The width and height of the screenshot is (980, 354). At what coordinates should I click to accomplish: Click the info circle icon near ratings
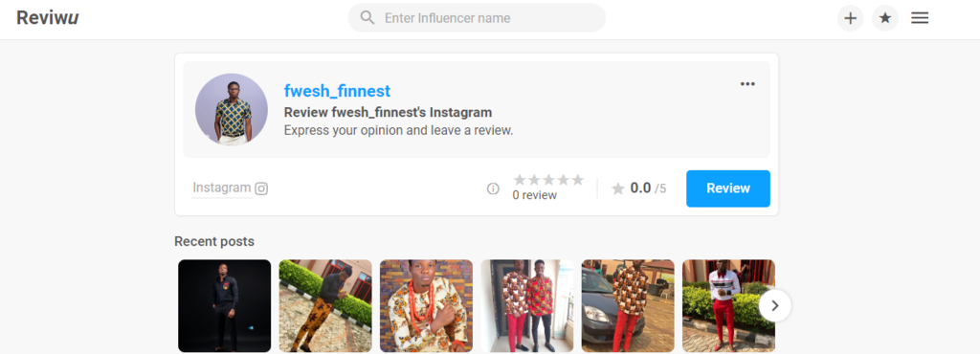[x=493, y=188]
